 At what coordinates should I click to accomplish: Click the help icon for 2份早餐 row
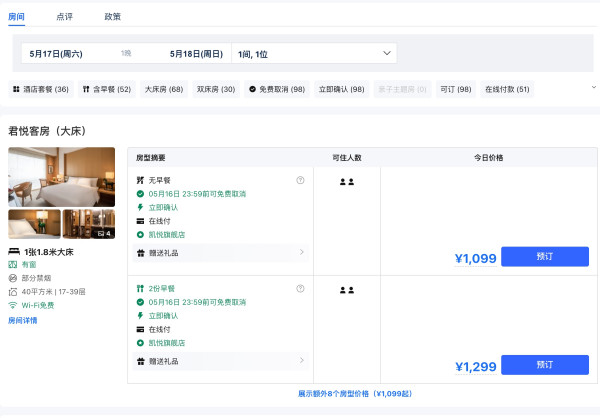(300, 288)
